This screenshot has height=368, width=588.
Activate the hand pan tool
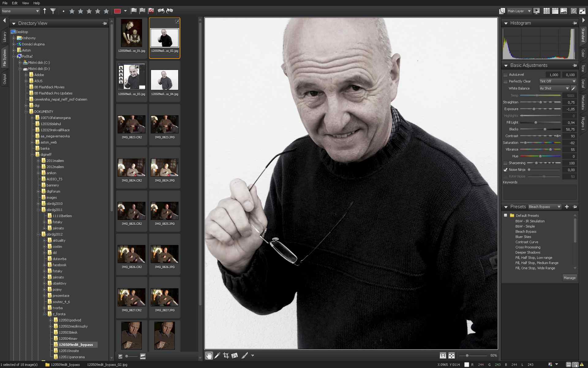pos(209,355)
